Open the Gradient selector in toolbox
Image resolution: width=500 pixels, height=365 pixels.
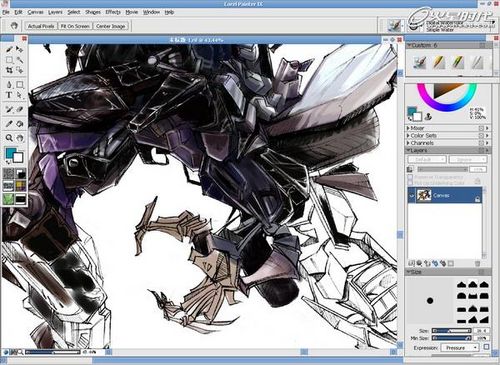pyautogui.click(x=20, y=174)
